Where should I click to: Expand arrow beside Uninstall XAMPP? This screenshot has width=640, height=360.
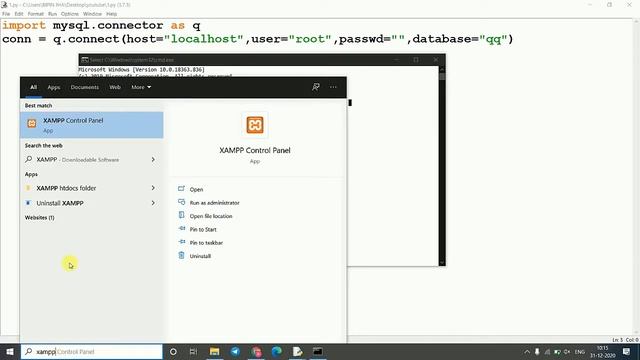153,203
